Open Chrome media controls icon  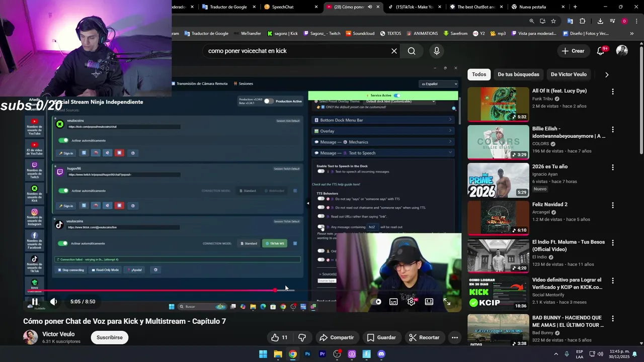[x=612, y=21]
